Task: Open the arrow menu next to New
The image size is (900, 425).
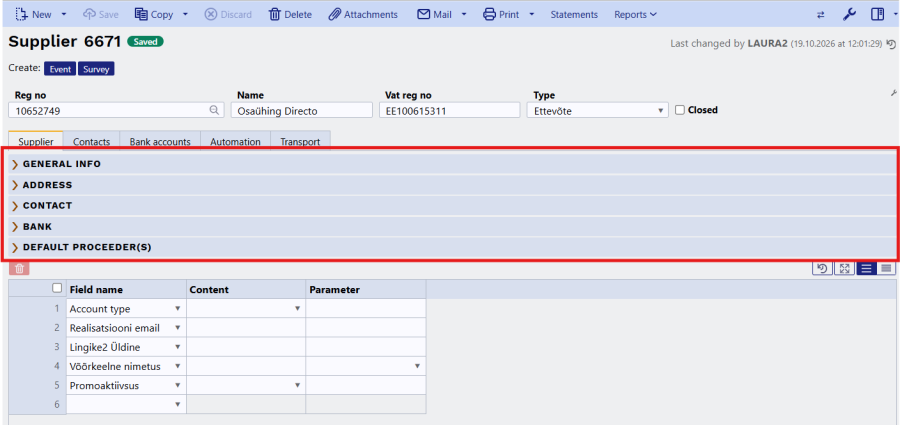Action: click(x=63, y=14)
